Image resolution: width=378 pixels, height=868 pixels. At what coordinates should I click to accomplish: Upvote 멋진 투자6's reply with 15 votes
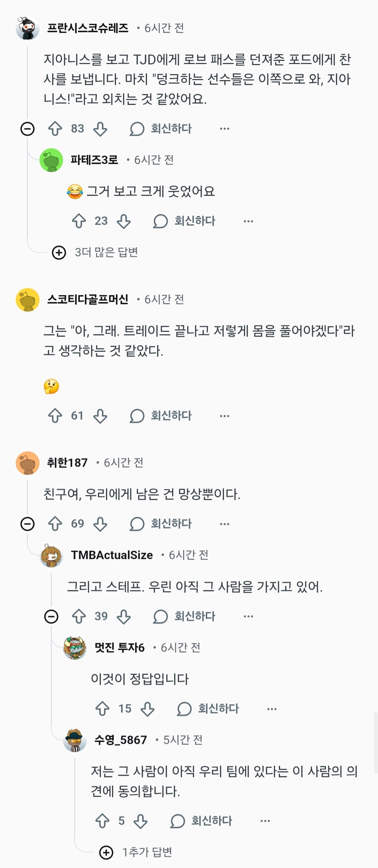pos(102,709)
